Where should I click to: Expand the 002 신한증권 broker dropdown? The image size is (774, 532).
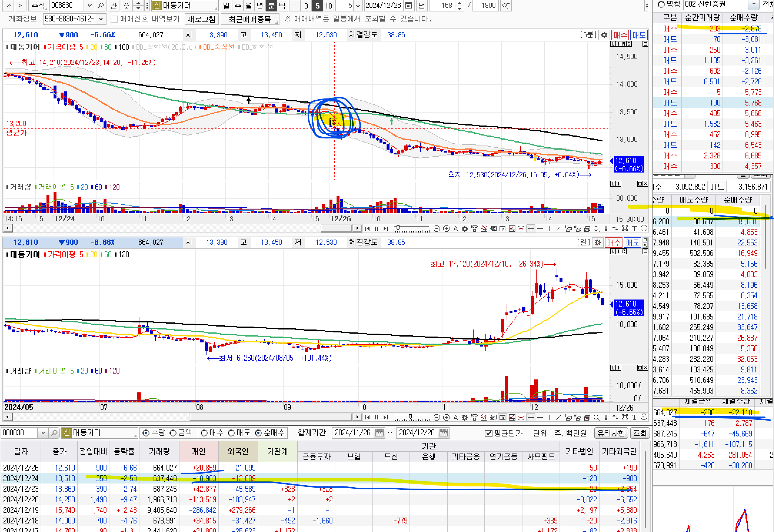click(x=754, y=4)
